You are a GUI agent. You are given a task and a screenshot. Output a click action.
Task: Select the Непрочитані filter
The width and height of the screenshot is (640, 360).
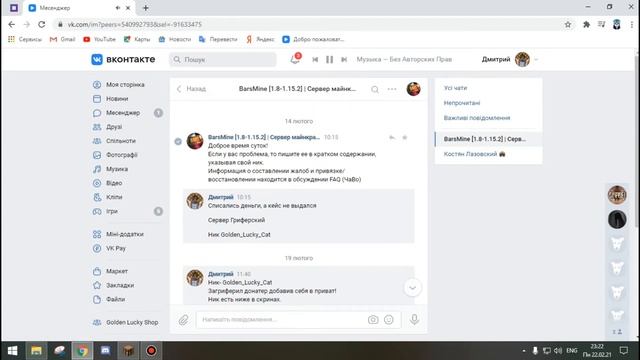462,103
